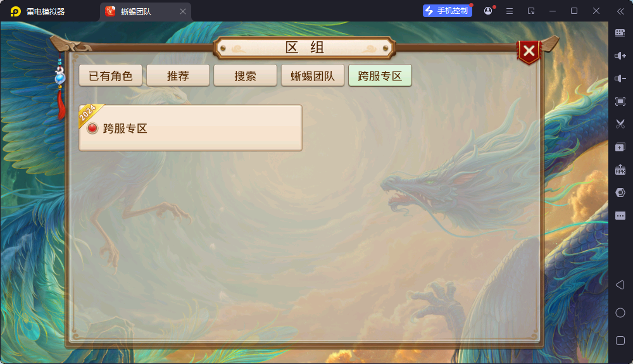Open multi-instance manager icon in sidebar
The image size is (633, 364).
tap(620, 147)
